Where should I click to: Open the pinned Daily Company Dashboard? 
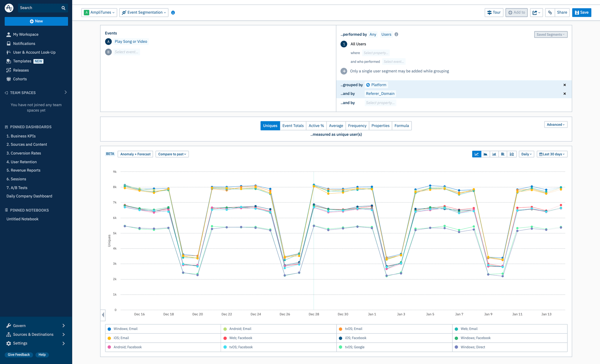29,196
